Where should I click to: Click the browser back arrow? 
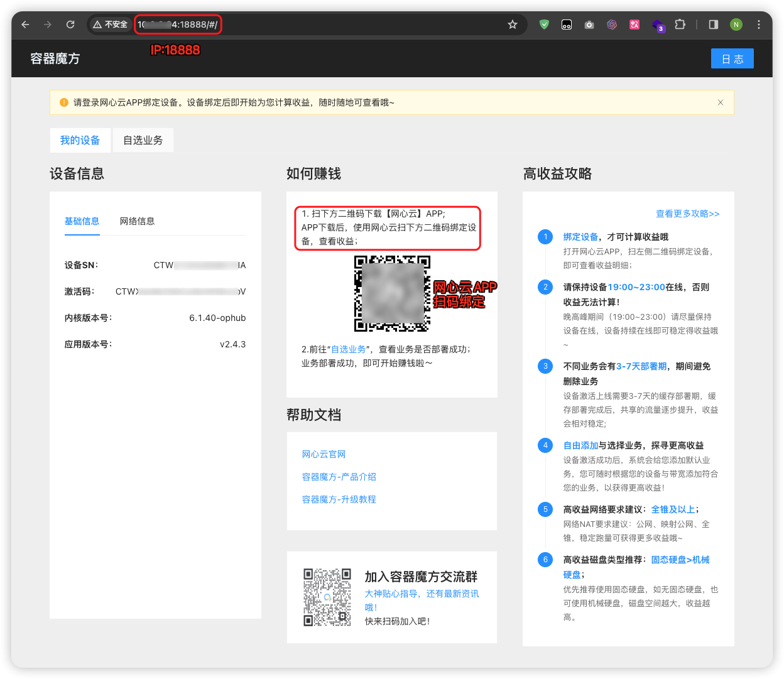click(x=25, y=24)
